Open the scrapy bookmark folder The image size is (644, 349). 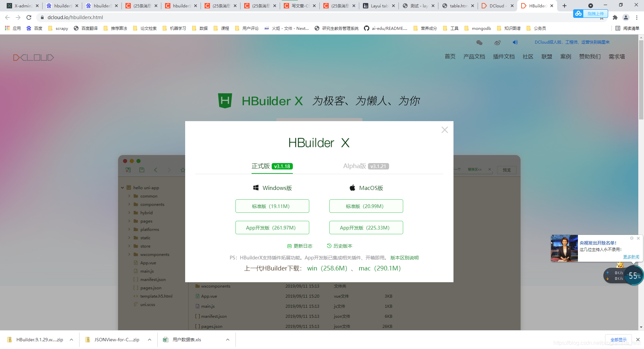58,28
